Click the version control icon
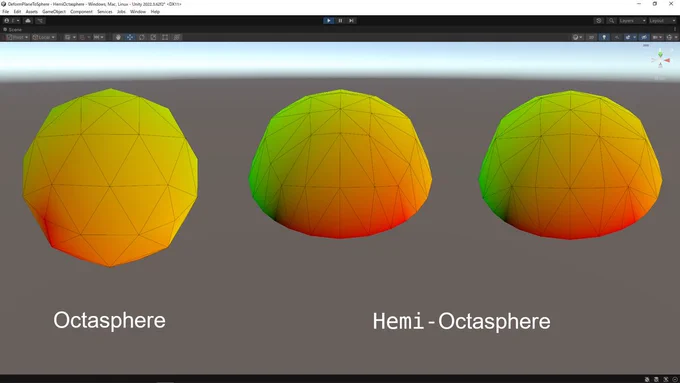The image size is (680, 383). click(x=40, y=20)
